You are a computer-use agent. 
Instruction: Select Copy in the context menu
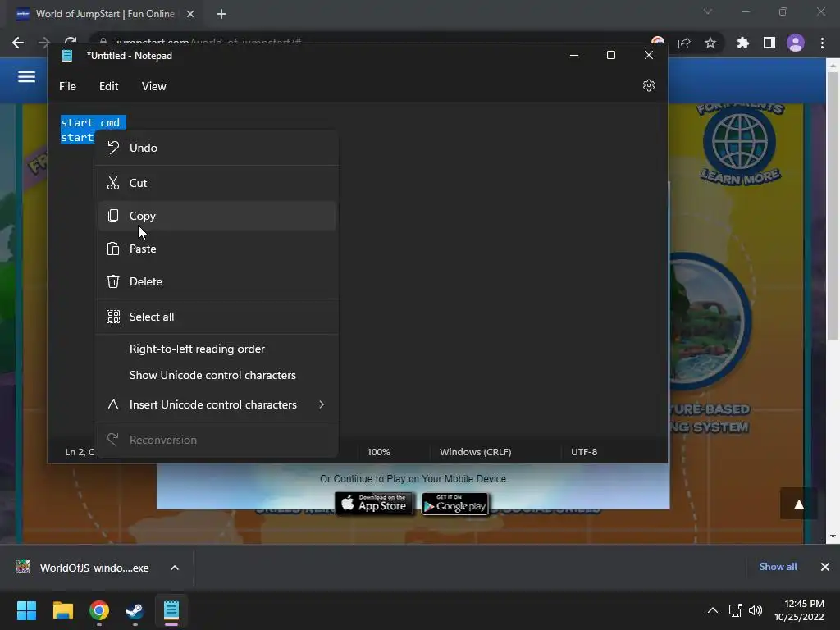(217, 216)
